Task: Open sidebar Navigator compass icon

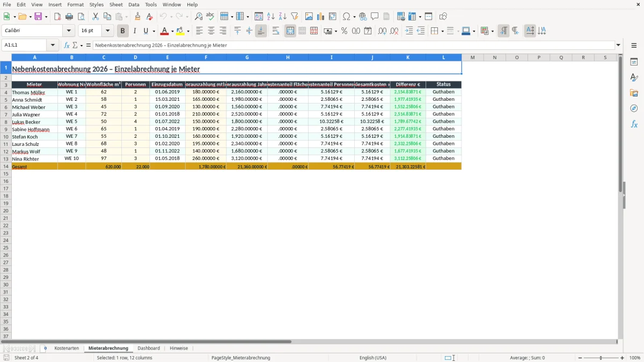Action: pyautogui.click(x=634, y=108)
